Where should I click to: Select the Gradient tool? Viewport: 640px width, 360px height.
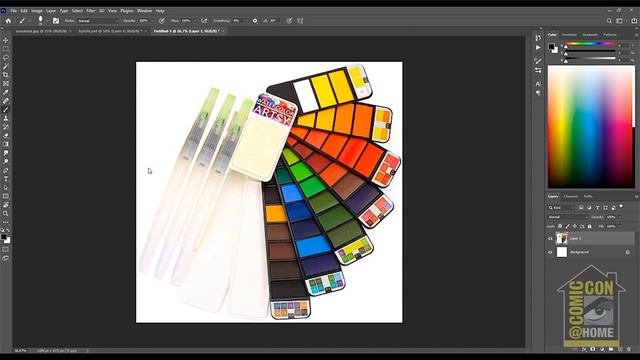point(6,144)
